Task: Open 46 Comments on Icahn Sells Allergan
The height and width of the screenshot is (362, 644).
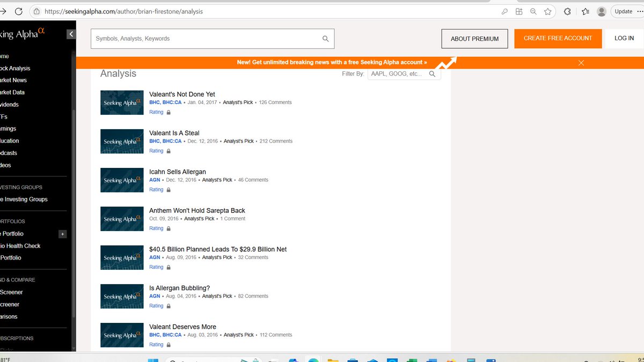Action: 253,180
